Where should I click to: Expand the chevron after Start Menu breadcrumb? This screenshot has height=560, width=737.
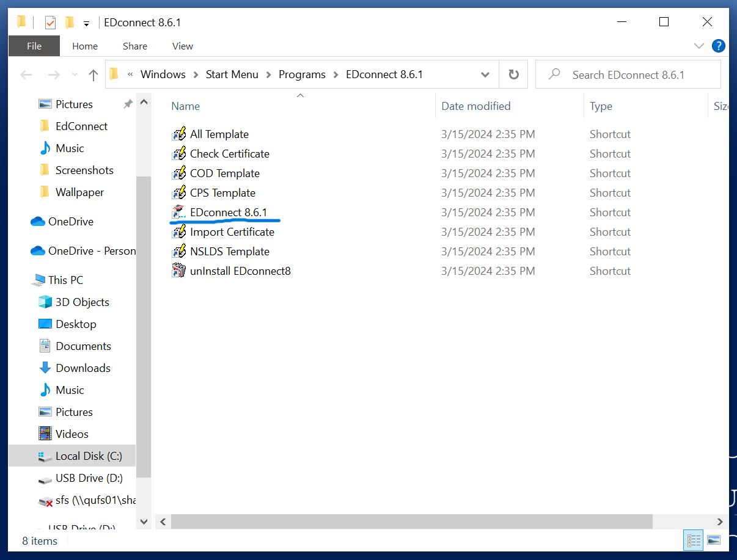[x=269, y=75]
